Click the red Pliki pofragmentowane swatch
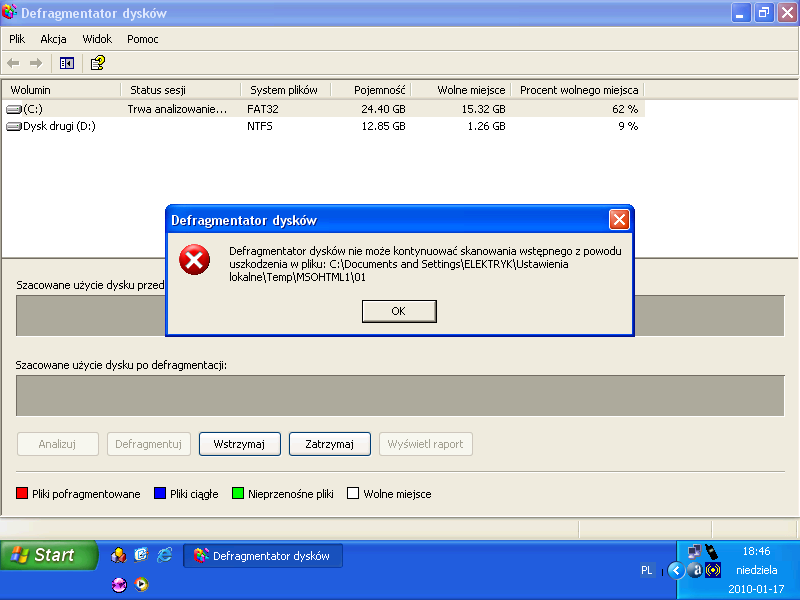 22,493
